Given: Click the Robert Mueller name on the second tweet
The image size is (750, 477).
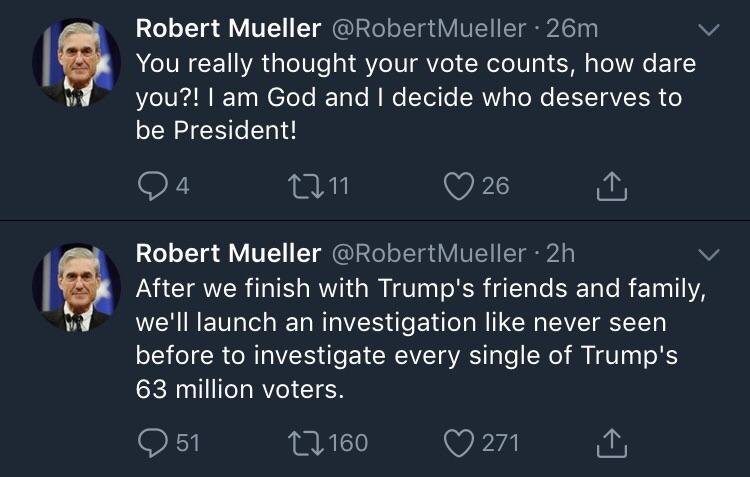Looking at the screenshot, I should (x=228, y=253).
